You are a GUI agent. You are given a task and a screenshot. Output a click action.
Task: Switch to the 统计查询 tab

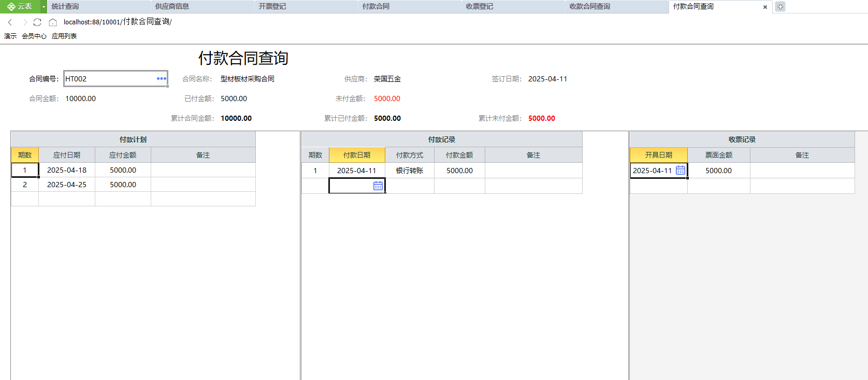(x=99, y=7)
